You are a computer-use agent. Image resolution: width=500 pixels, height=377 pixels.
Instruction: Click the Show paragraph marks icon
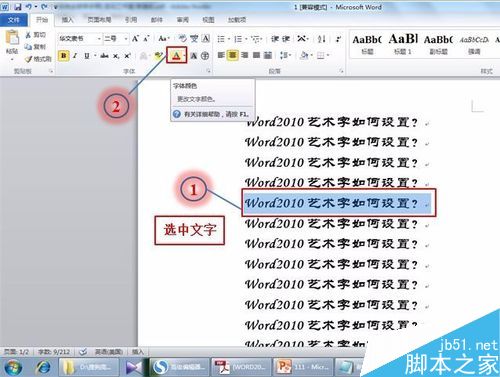(338, 39)
